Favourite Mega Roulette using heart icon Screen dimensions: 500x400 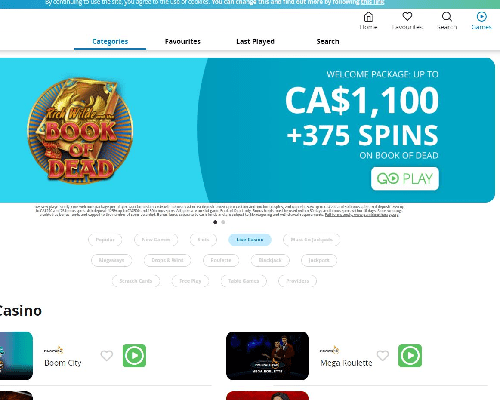pos(383,356)
